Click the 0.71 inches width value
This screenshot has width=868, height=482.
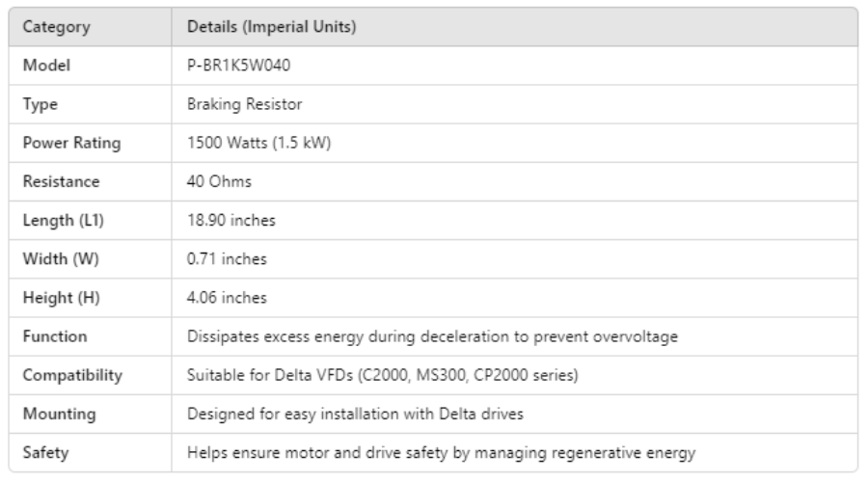coord(228,259)
